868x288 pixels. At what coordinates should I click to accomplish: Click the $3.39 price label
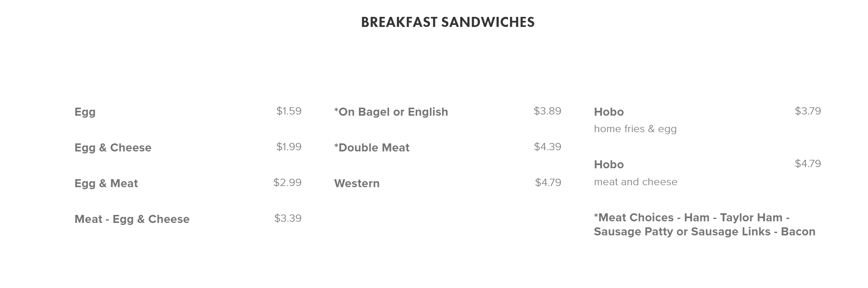pos(287,219)
